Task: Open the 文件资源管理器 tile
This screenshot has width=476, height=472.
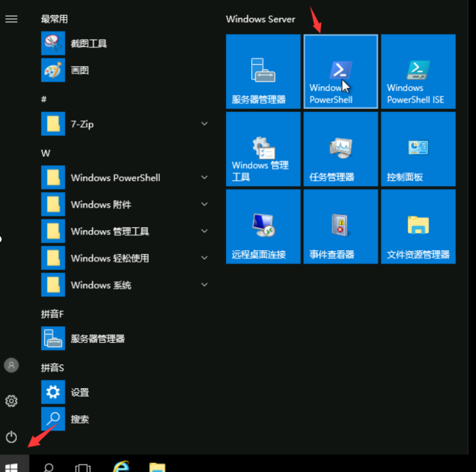Action: (x=418, y=227)
